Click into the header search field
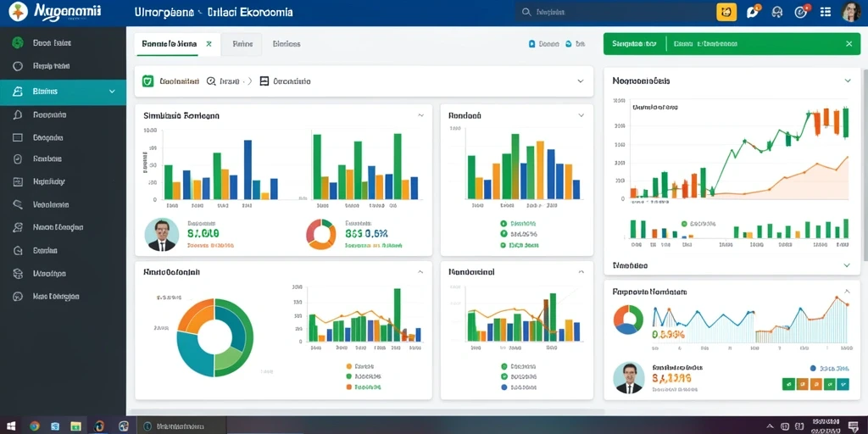The height and width of the screenshot is (434, 868). pyautogui.click(x=615, y=12)
